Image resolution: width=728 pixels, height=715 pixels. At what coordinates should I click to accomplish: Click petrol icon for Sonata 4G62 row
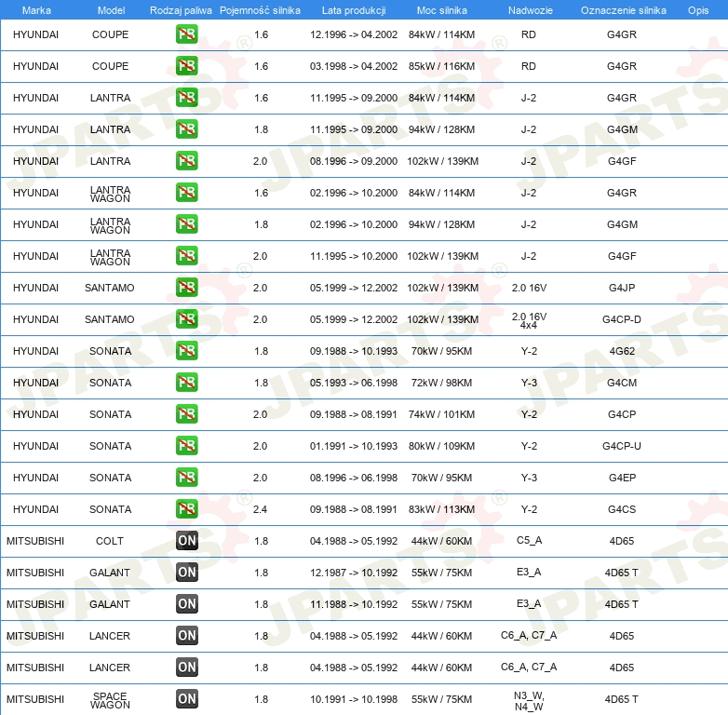click(x=186, y=351)
